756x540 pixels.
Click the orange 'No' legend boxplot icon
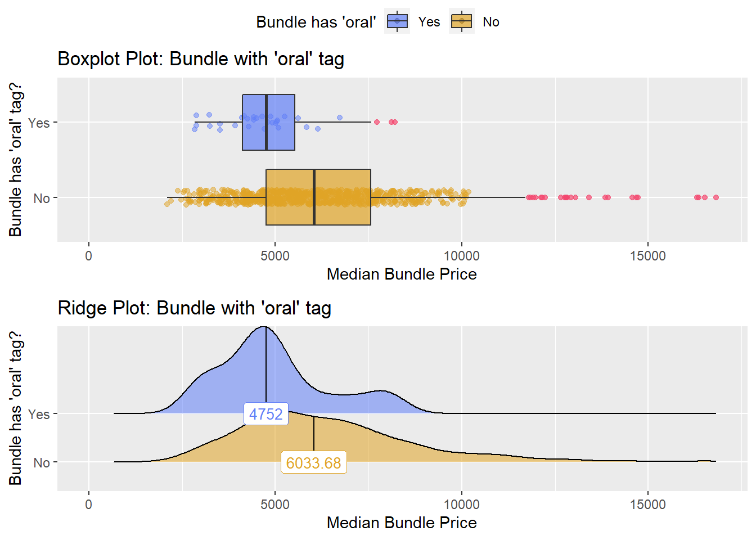[x=462, y=21]
